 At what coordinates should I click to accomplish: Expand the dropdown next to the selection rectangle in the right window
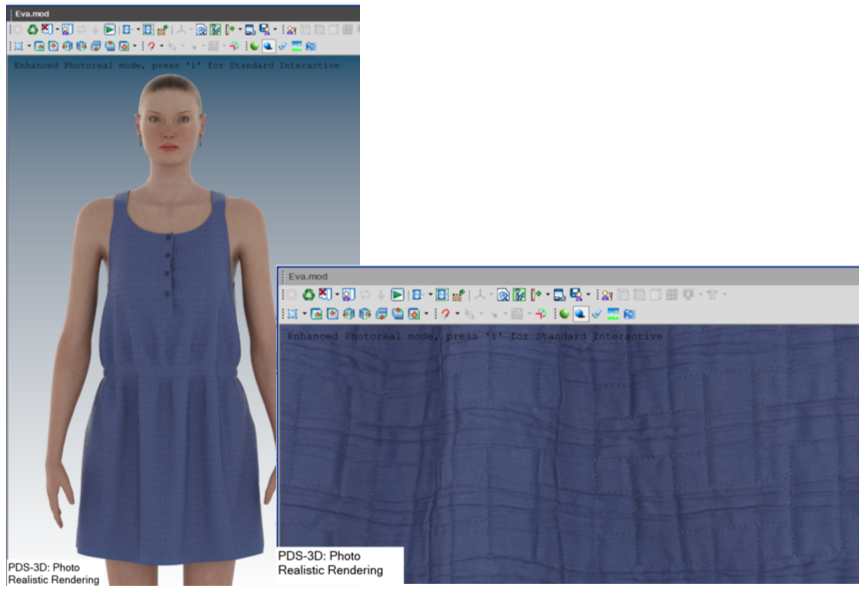pyautogui.click(x=304, y=314)
